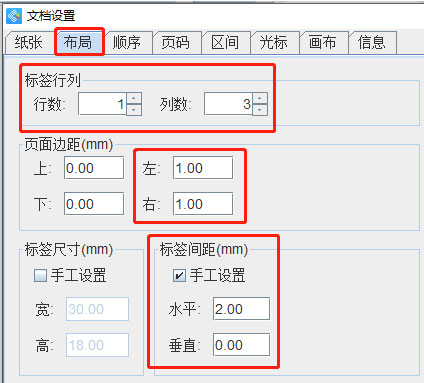Select the 布局 tab

click(x=79, y=42)
